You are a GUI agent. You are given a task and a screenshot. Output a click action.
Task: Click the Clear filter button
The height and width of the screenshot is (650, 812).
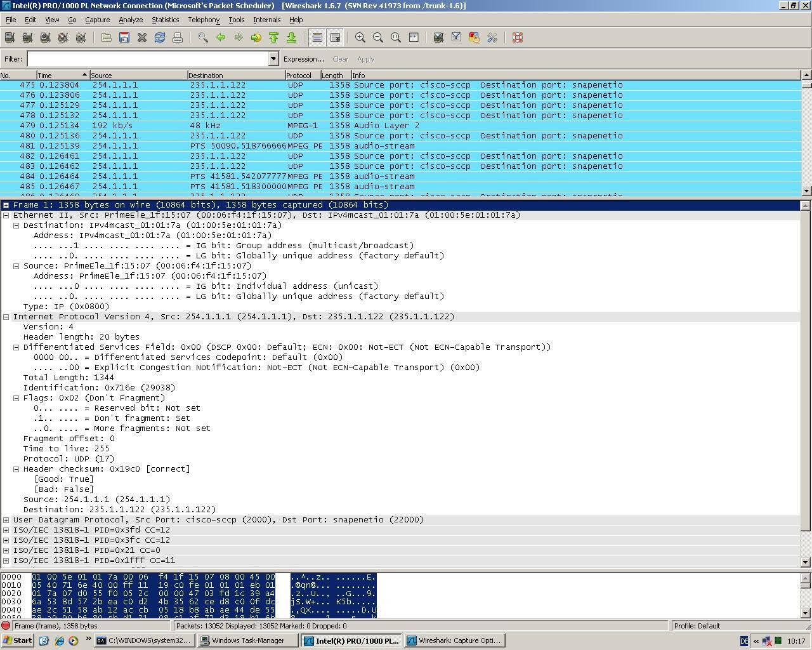[x=340, y=59]
